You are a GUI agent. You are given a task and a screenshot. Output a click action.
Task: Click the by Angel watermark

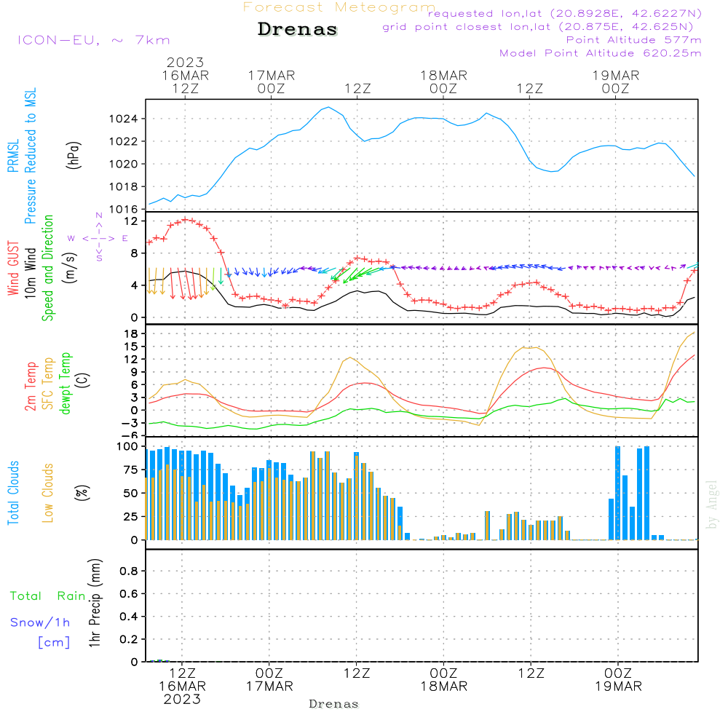tap(712, 505)
